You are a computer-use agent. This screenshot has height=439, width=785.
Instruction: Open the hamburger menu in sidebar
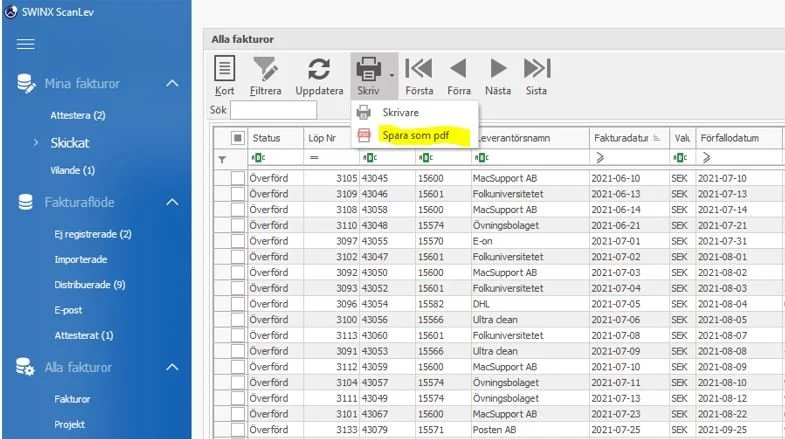point(26,44)
